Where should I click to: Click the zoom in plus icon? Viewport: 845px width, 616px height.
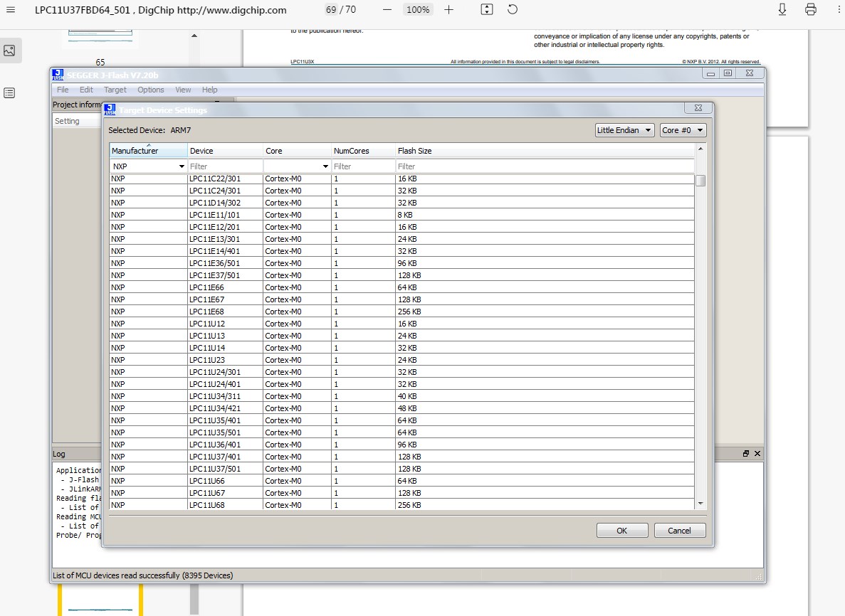(448, 10)
